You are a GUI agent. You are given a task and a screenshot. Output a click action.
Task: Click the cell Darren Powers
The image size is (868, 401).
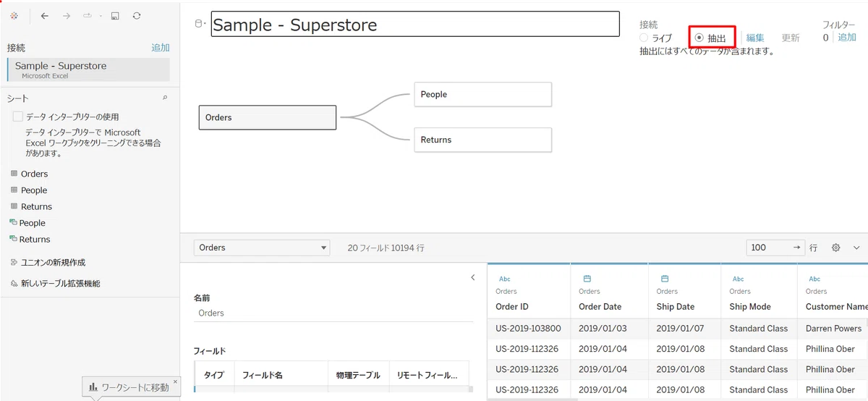point(833,329)
